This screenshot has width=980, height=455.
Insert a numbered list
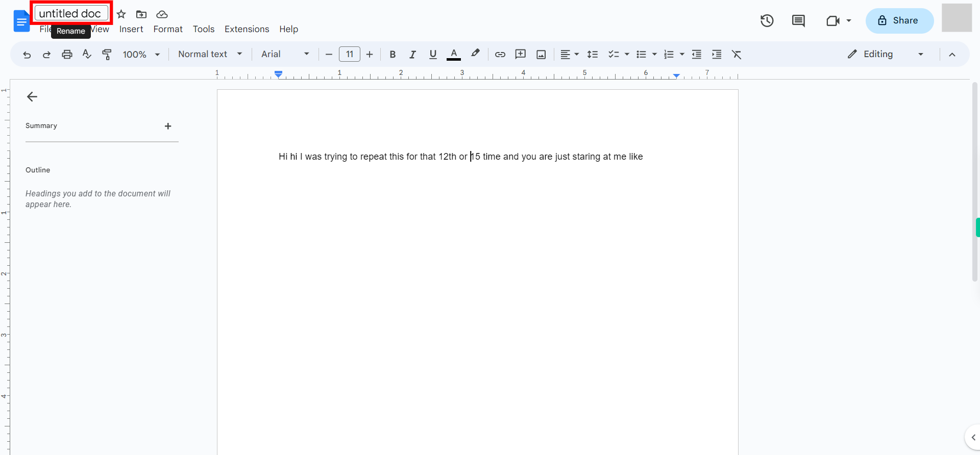point(669,55)
